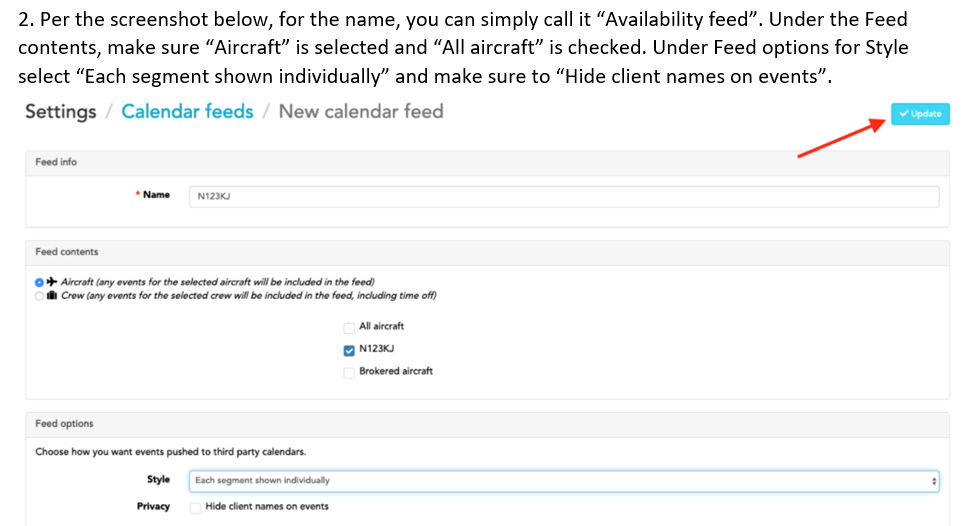
Task: Enable Hide client names on events
Action: [194, 507]
